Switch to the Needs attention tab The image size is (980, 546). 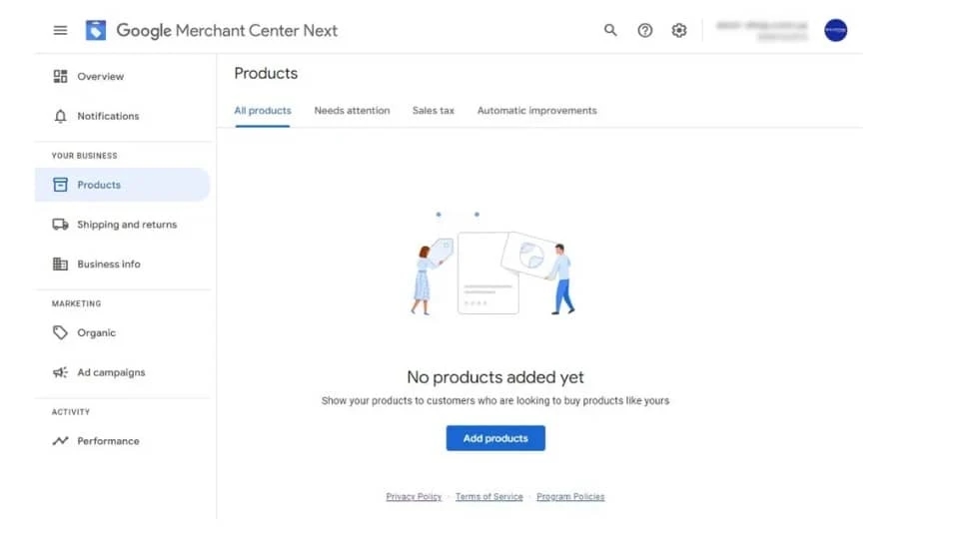coord(352,111)
